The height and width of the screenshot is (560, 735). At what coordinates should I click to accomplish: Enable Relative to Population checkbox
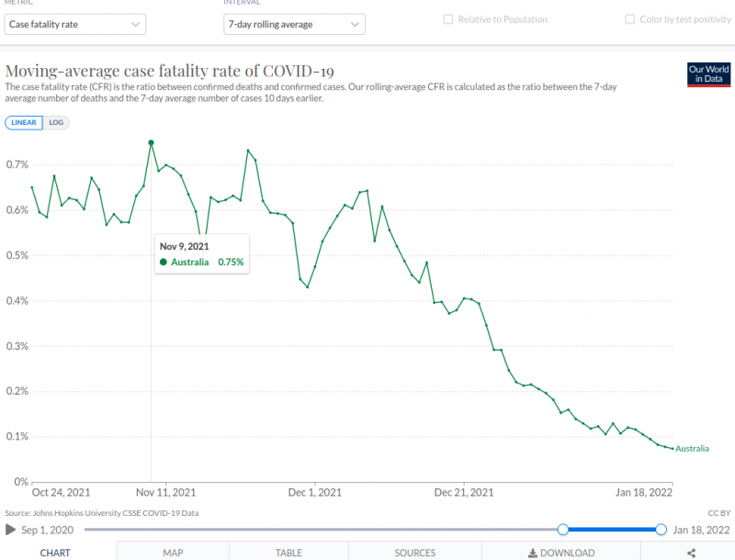(x=448, y=19)
